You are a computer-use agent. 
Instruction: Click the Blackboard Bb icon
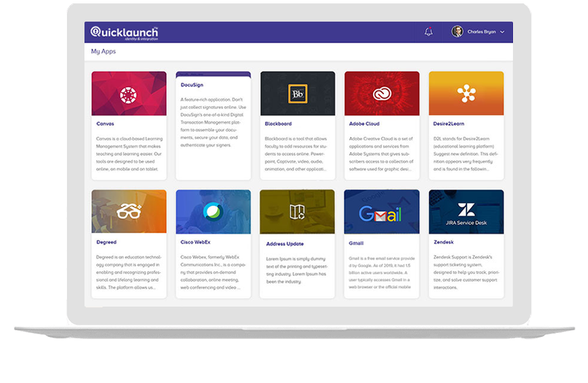tap(298, 94)
